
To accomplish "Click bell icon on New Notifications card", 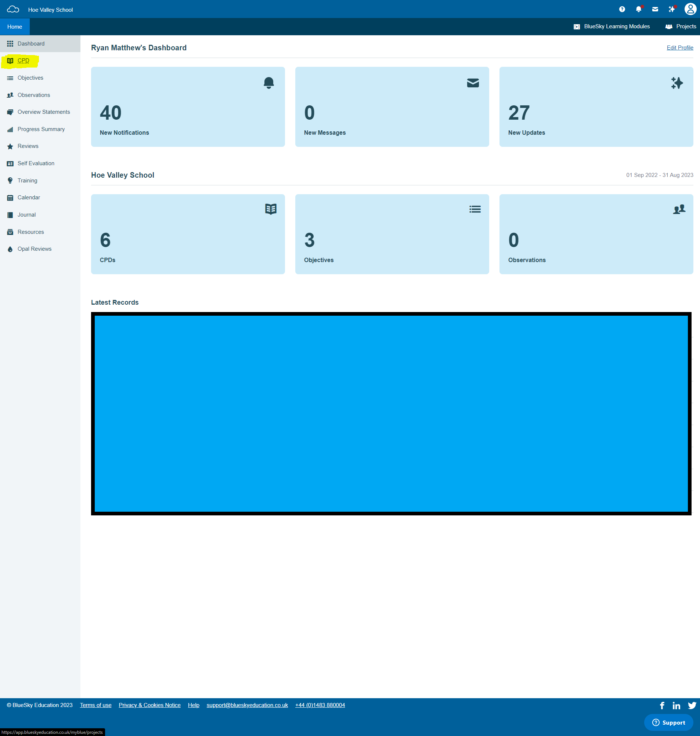I will coord(269,83).
